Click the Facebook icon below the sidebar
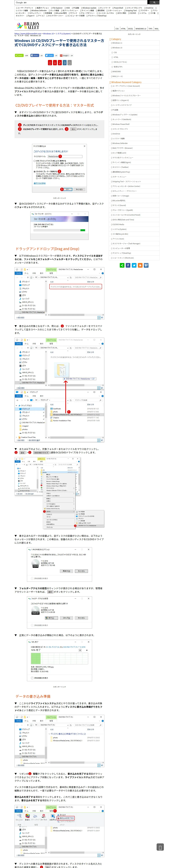174x868 pixels. (128, 265)
